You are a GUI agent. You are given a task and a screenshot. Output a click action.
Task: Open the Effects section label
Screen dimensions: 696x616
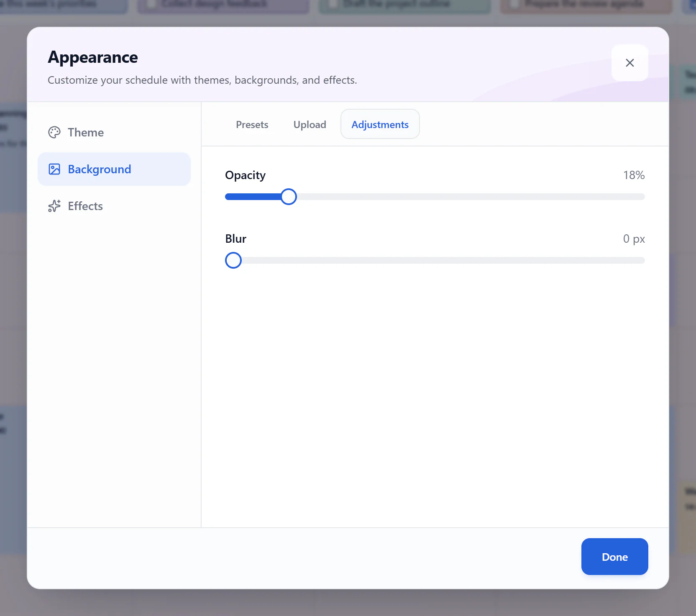click(85, 206)
